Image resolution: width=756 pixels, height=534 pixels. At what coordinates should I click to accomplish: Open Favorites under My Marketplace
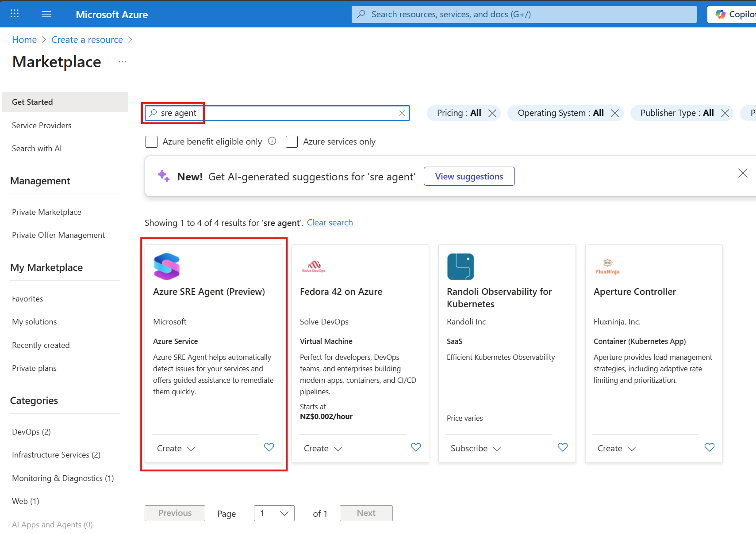[x=27, y=299]
